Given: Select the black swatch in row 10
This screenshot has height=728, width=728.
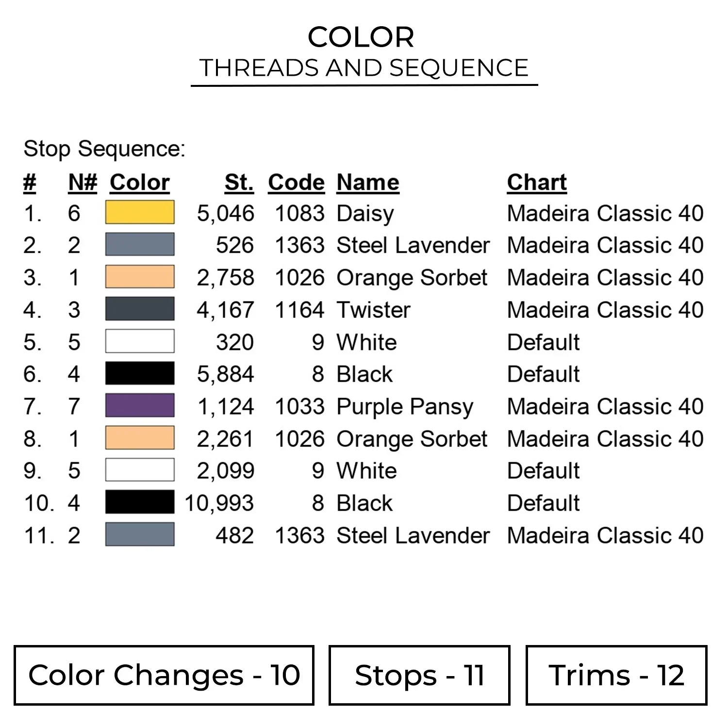Looking at the screenshot, I should pyautogui.click(x=140, y=502).
